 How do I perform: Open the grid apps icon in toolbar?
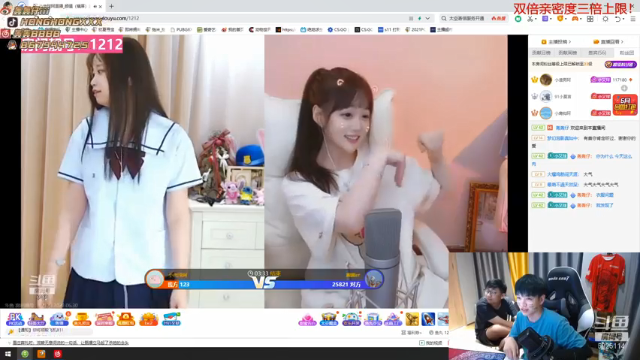590,19
